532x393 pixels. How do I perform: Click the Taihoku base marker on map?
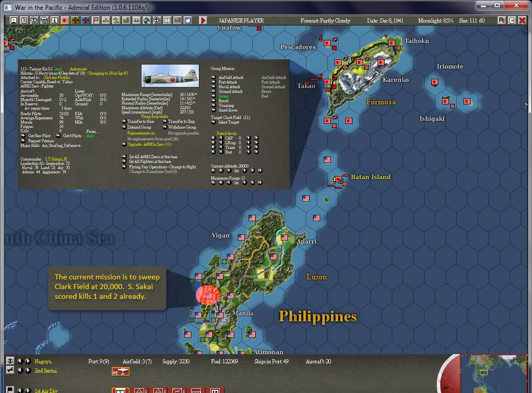tap(391, 43)
